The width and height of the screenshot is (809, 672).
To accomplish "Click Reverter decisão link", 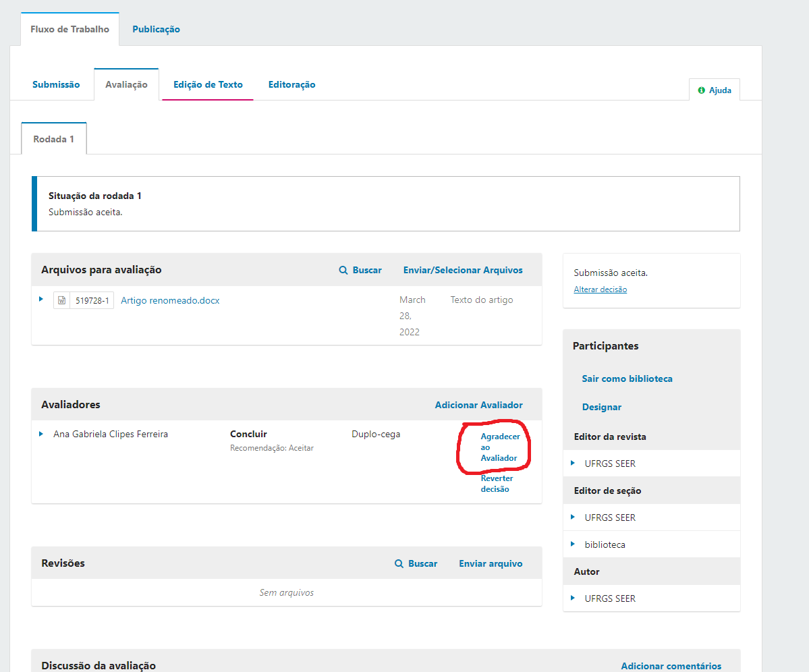I will click(497, 484).
